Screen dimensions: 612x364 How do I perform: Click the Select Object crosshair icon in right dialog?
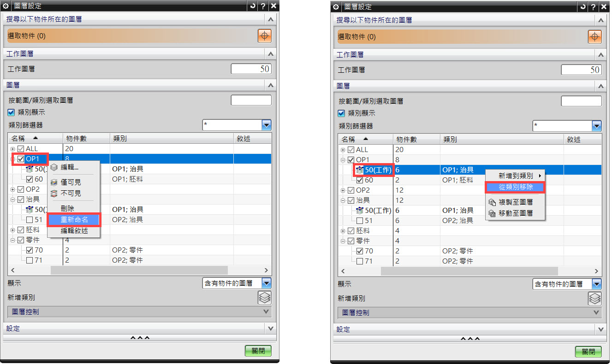pyautogui.click(x=595, y=36)
